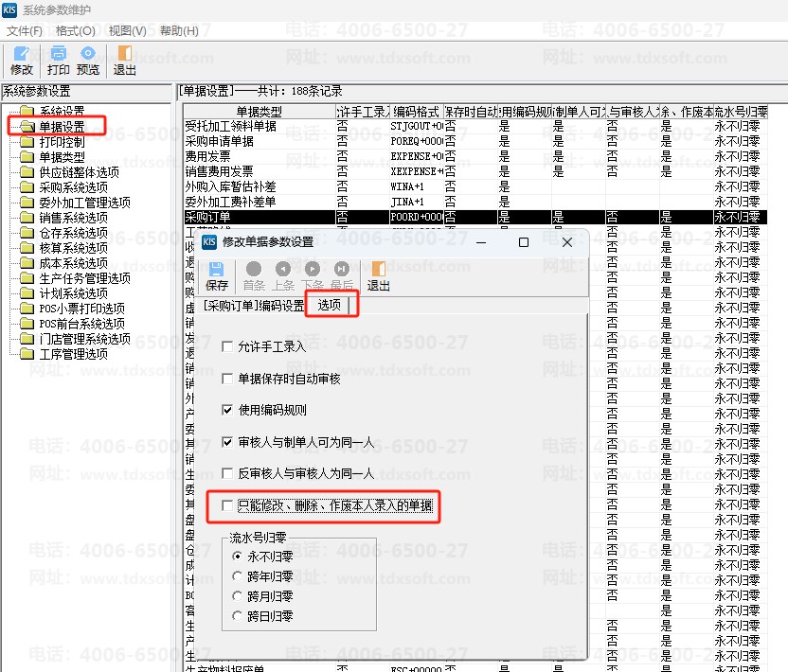
Task: Click 单据类型 column header
Action: click(x=258, y=112)
